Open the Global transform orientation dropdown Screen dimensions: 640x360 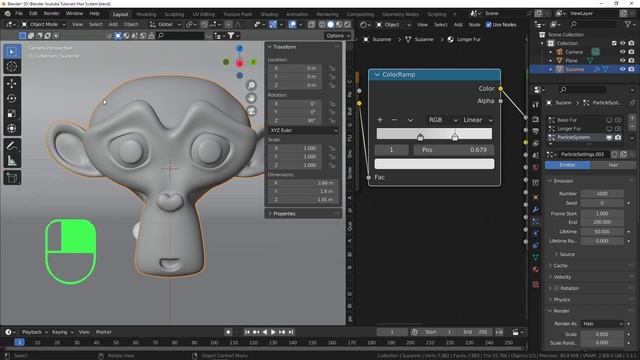click(x=165, y=24)
